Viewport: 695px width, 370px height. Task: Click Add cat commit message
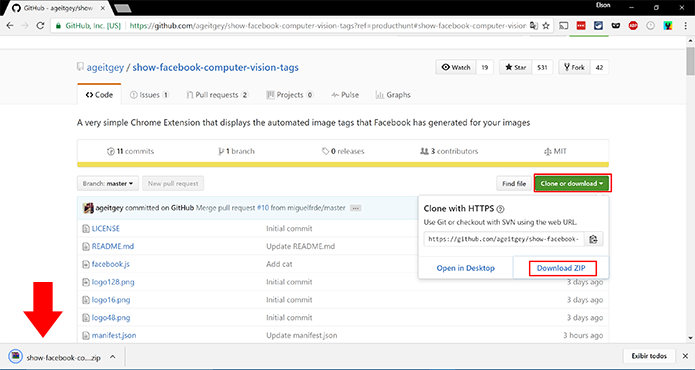tap(279, 264)
